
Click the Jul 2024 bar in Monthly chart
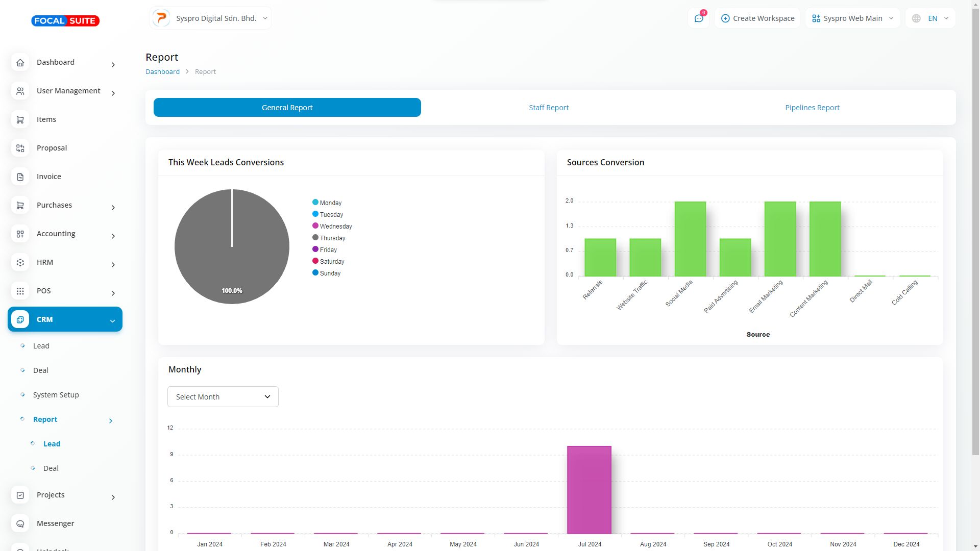[x=589, y=490]
